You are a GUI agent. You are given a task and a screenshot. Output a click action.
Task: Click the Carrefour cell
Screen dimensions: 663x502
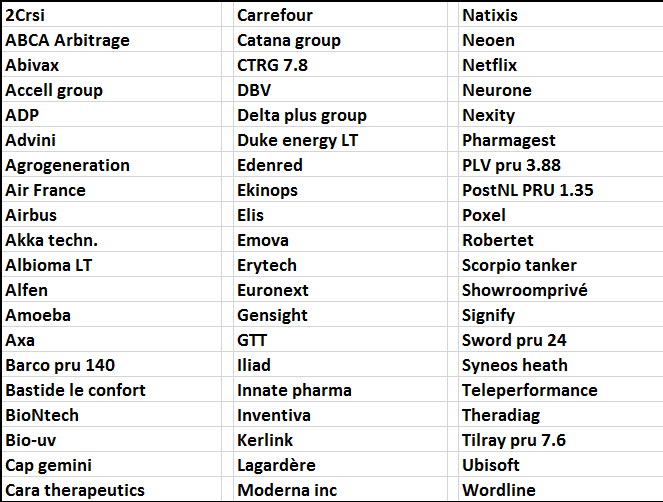[x=340, y=15]
